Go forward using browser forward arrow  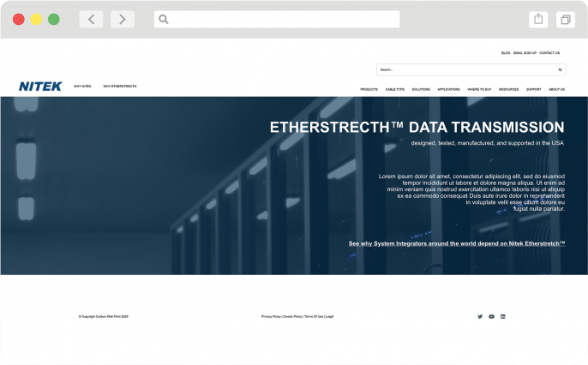(x=123, y=19)
